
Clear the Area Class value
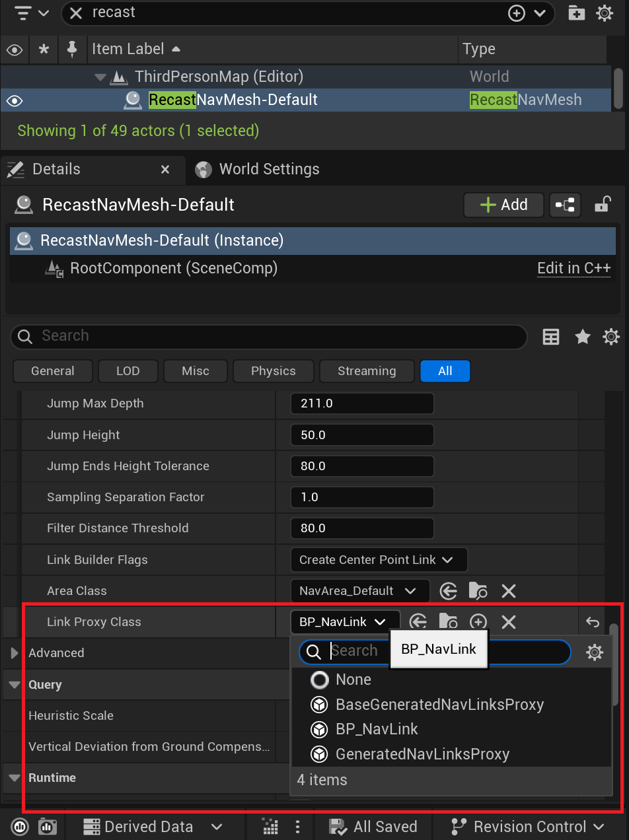coord(508,590)
